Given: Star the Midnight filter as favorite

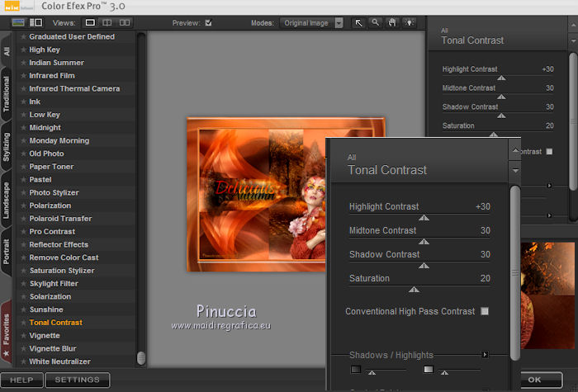Looking at the screenshot, I should [23, 127].
